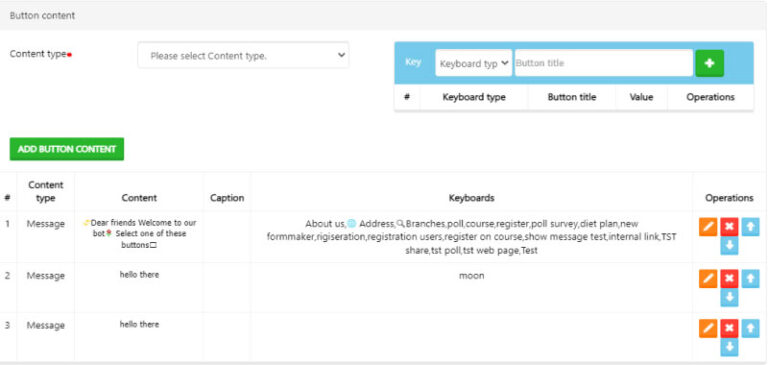Viewport: 768px width, 365px height.
Task: Delete the 'moon' keyboard row
Action: (x=729, y=278)
